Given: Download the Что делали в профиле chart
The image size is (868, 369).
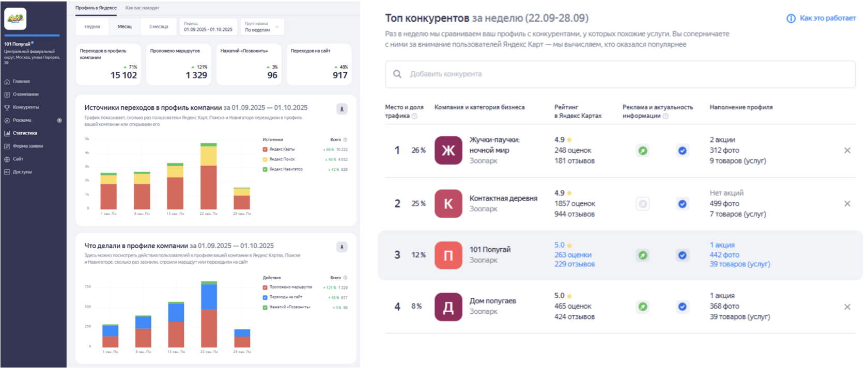Looking at the screenshot, I should click(342, 247).
